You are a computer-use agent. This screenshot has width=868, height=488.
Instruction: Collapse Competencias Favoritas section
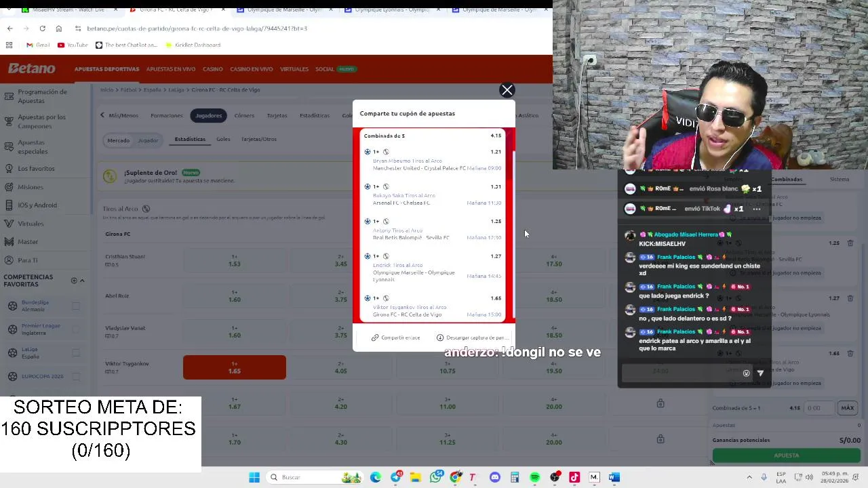pyautogui.click(x=82, y=281)
